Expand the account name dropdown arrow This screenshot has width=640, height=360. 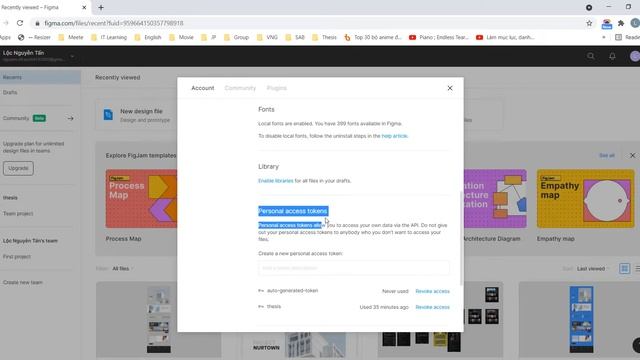(x=72, y=56)
